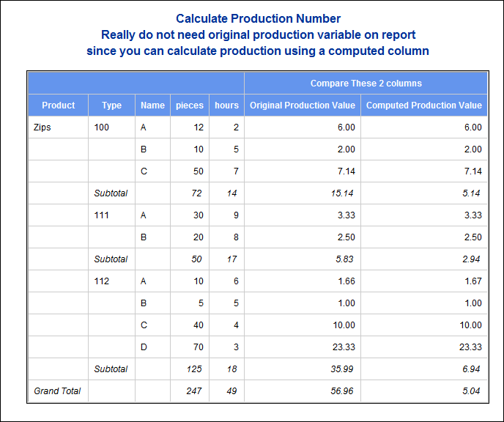Screen dimensions: 504x422
Task: Select the Computed Production Value header
Action: point(424,105)
